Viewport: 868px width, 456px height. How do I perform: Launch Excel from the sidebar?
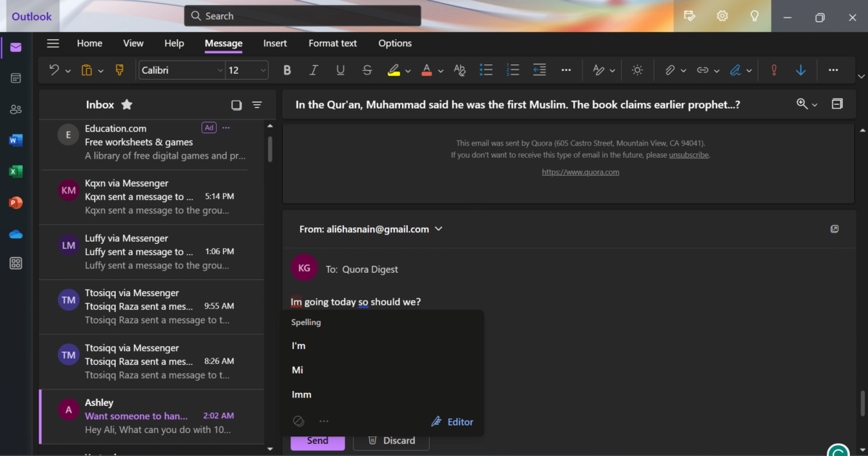point(15,172)
